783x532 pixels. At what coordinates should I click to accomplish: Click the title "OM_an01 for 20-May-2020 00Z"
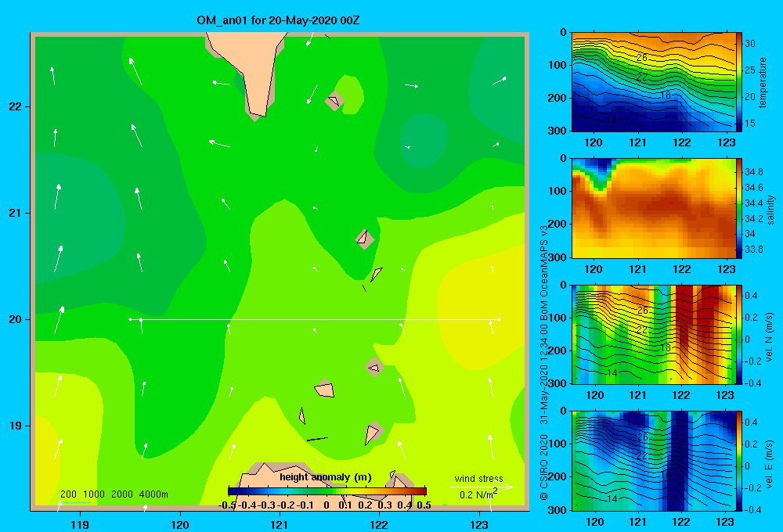pyautogui.click(x=278, y=20)
